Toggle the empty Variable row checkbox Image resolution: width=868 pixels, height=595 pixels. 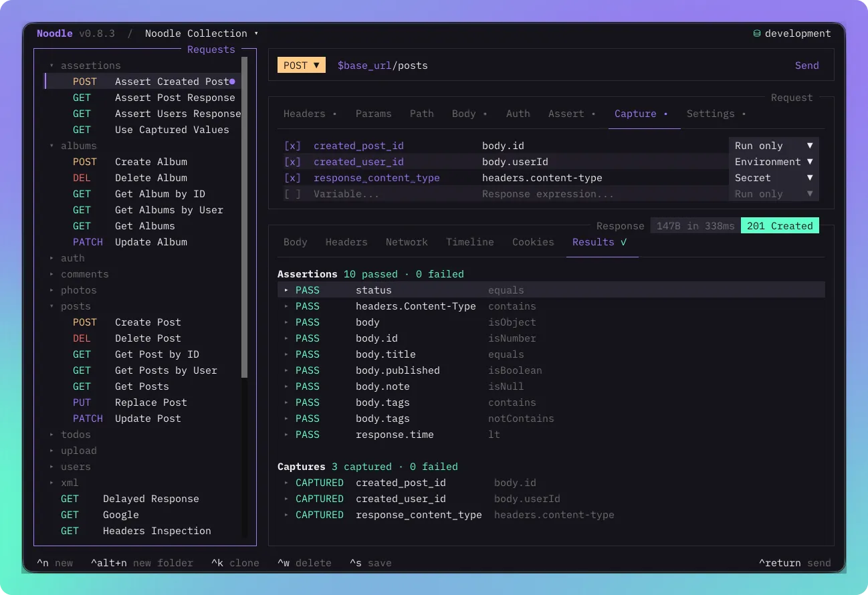click(292, 194)
